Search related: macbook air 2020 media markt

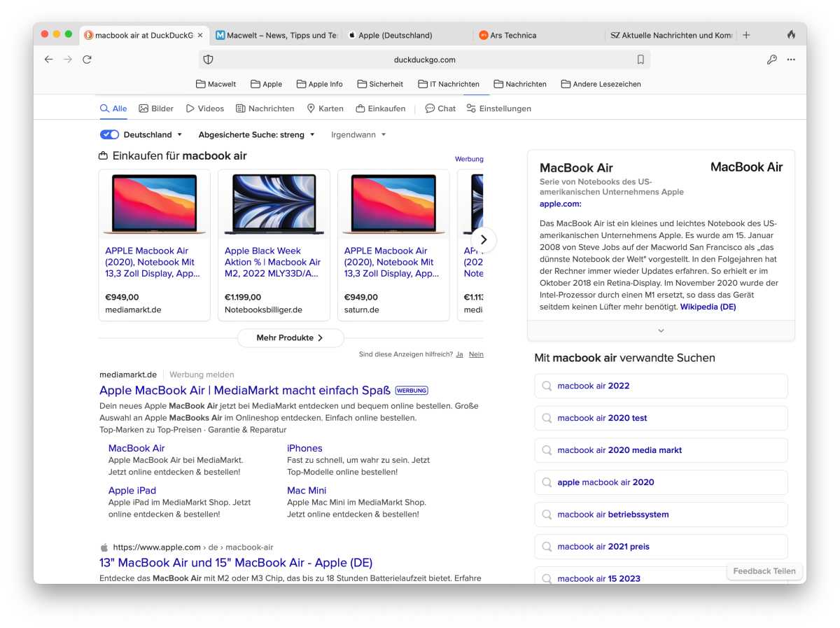(661, 450)
